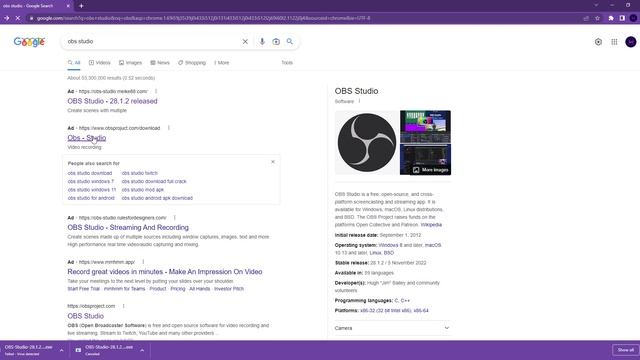The image size is (640, 360).
Task: Click the OBS Studio logo image
Action: point(367,142)
